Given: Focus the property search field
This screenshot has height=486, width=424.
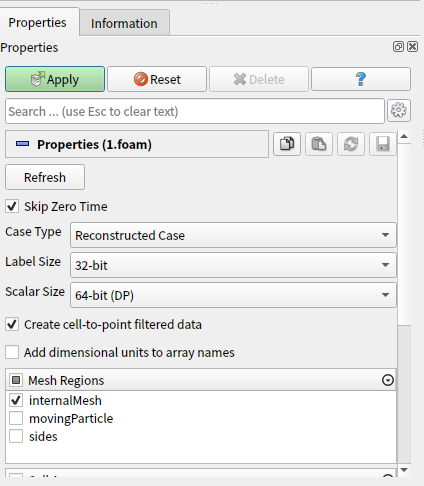Looking at the screenshot, I should point(195,111).
